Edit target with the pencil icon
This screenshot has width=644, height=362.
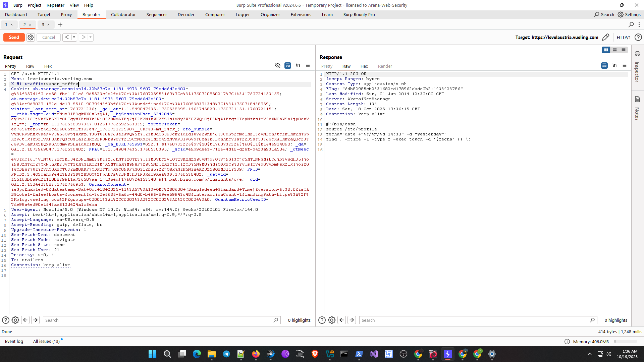pyautogui.click(x=605, y=37)
